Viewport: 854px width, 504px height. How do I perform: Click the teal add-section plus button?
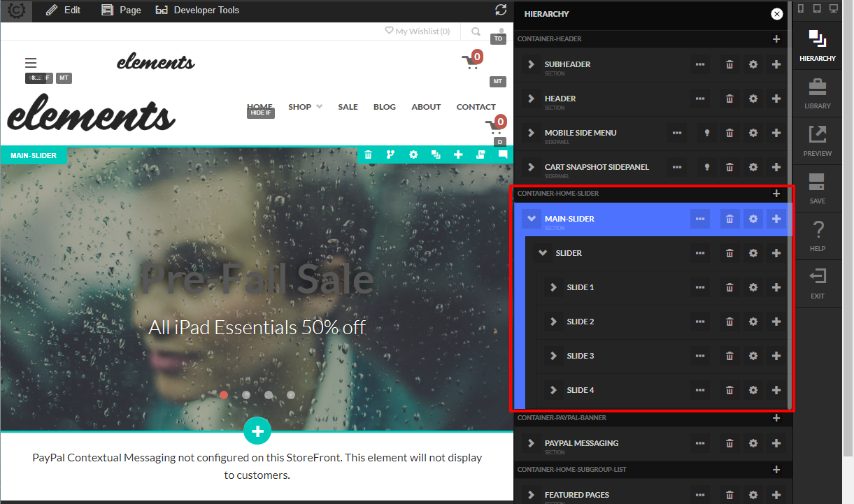(257, 431)
